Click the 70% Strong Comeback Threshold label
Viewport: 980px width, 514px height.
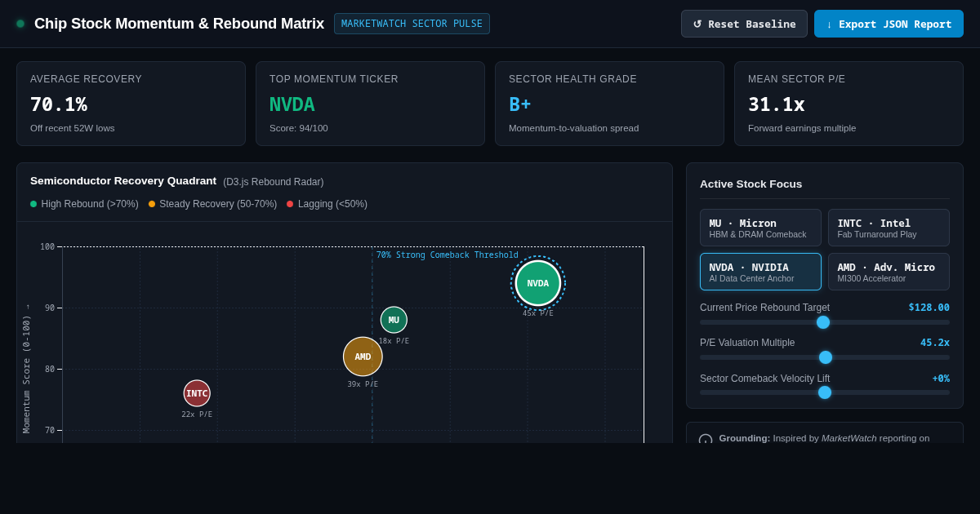tap(447, 255)
